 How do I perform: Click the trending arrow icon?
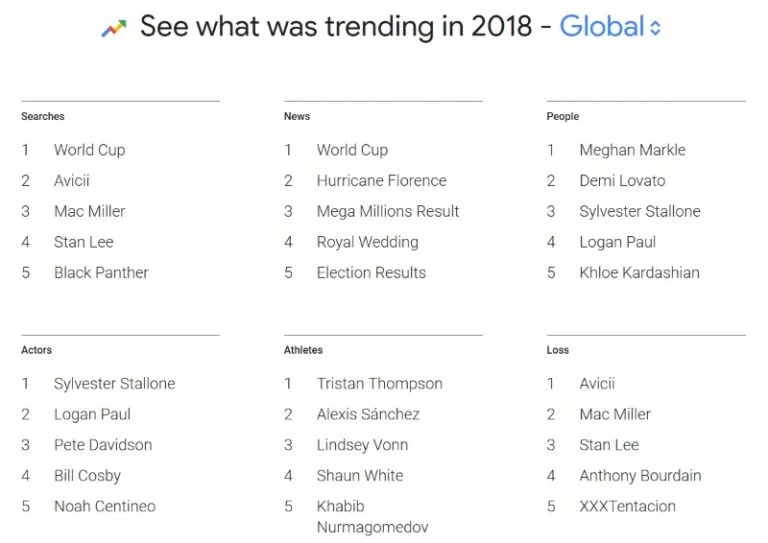pyautogui.click(x=114, y=28)
